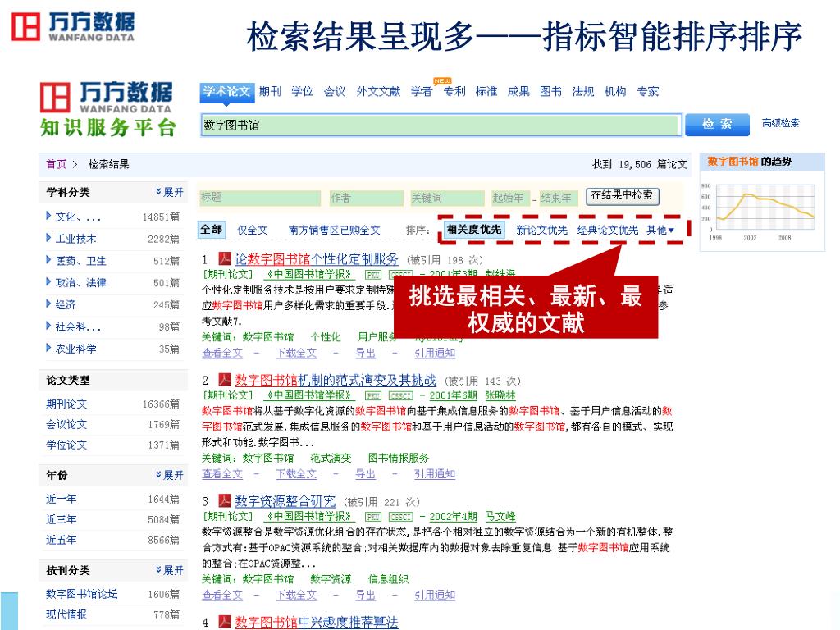Open the 专利 search tab
The height and width of the screenshot is (630, 840).
pyautogui.click(x=454, y=92)
